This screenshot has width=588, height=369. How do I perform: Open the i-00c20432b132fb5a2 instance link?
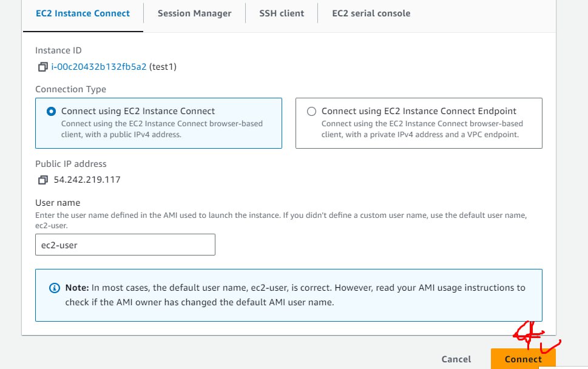point(99,67)
